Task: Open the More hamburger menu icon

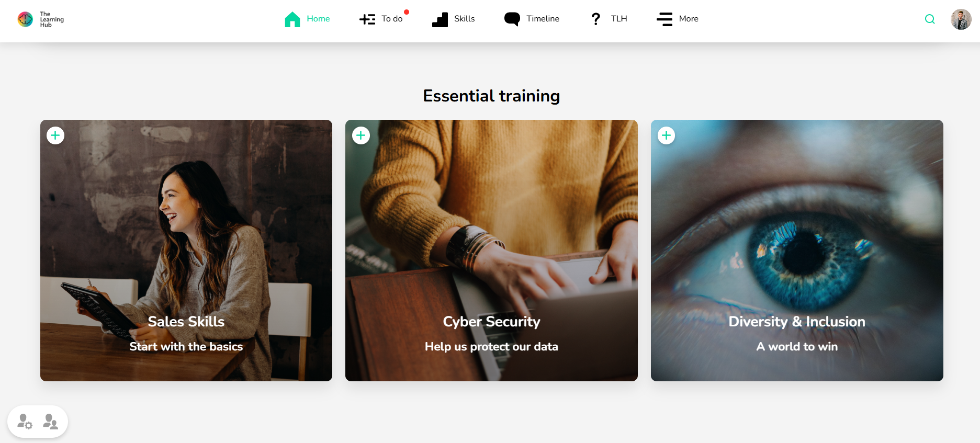Action: [664, 19]
